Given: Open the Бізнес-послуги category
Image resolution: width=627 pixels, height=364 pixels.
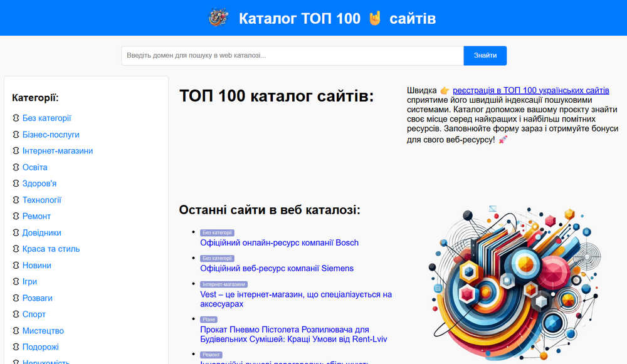Looking at the screenshot, I should point(51,135).
